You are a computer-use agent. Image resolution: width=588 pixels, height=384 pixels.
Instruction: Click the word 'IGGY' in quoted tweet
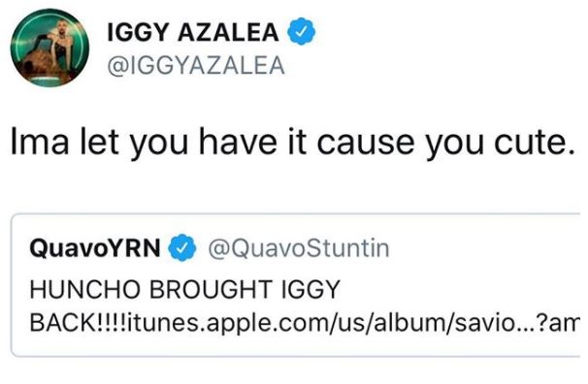(x=310, y=290)
